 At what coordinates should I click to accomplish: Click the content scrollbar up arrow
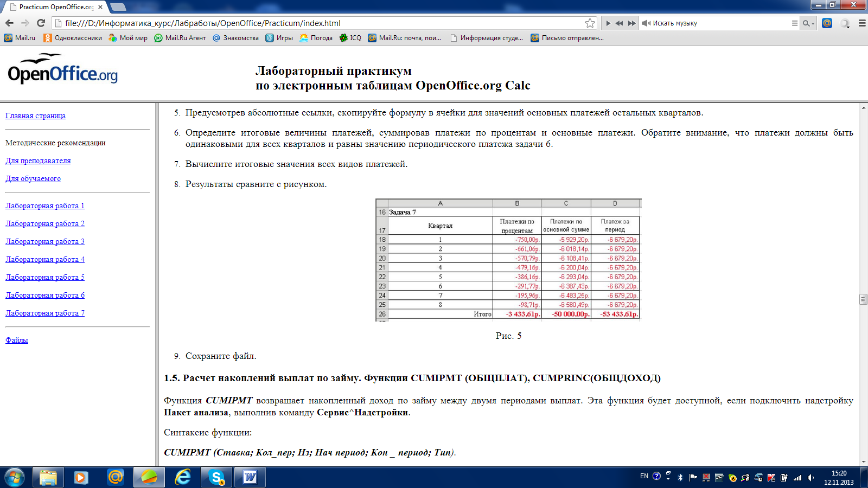click(863, 108)
